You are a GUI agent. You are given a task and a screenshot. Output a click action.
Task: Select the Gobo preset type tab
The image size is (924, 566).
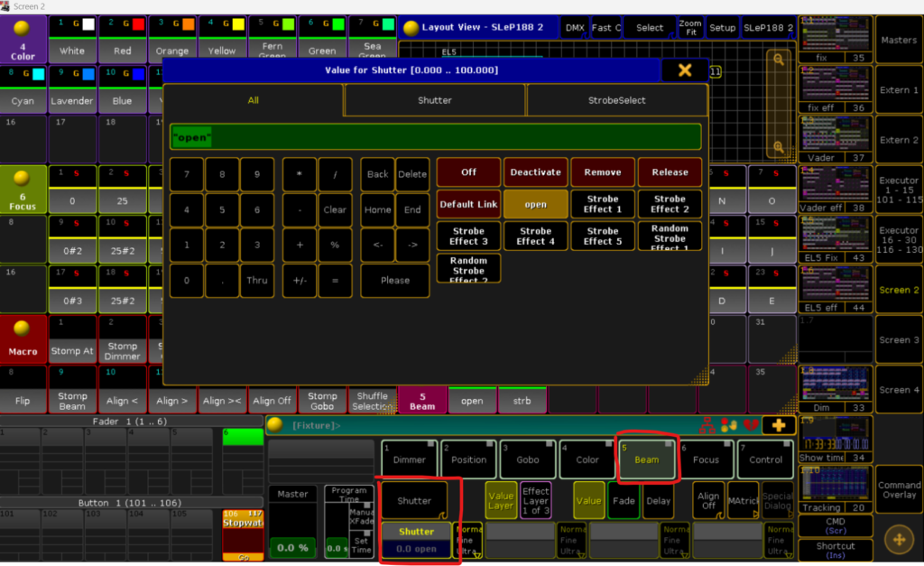pyautogui.click(x=528, y=459)
